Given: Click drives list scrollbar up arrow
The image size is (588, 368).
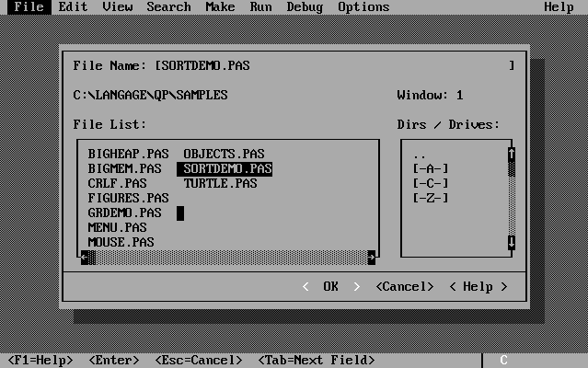Looking at the screenshot, I should (512, 154).
